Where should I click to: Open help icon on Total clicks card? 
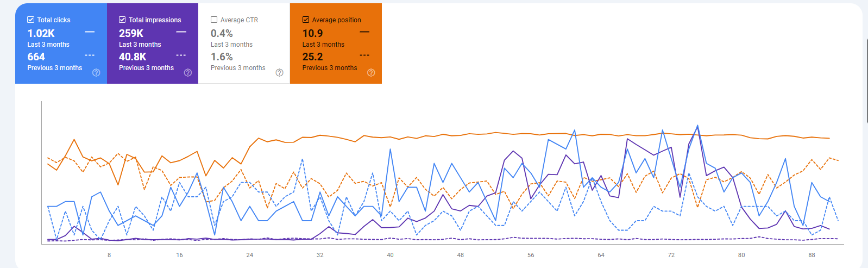(96, 73)
